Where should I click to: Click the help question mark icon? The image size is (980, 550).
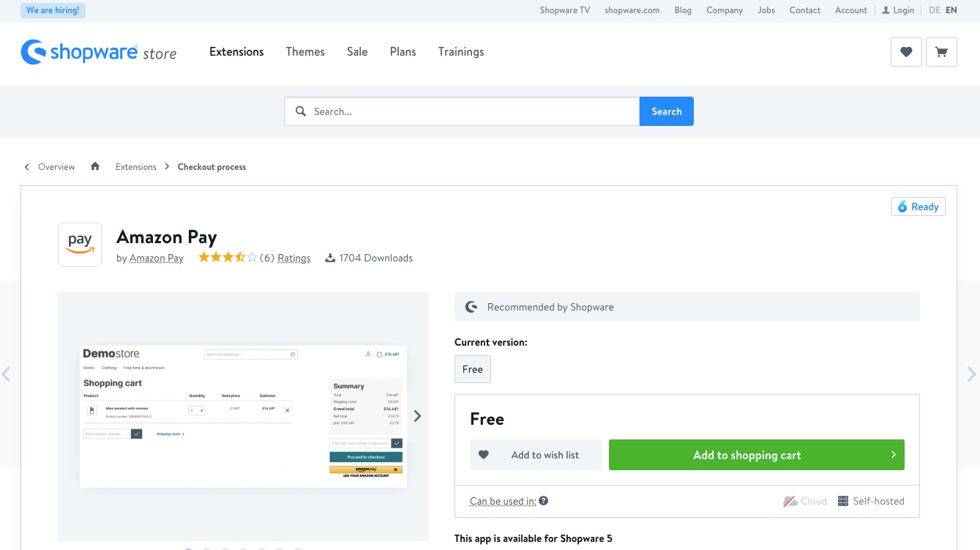click(x=544, y=501)
